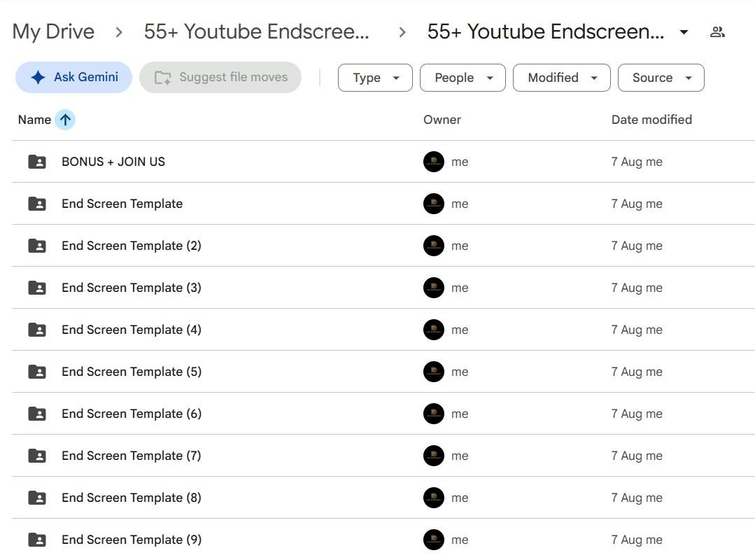The width and height of the screenshot is (755, 560).
Task: Click the current folder title 55+ Youtube Endscreen...
Action: (546, 31)
